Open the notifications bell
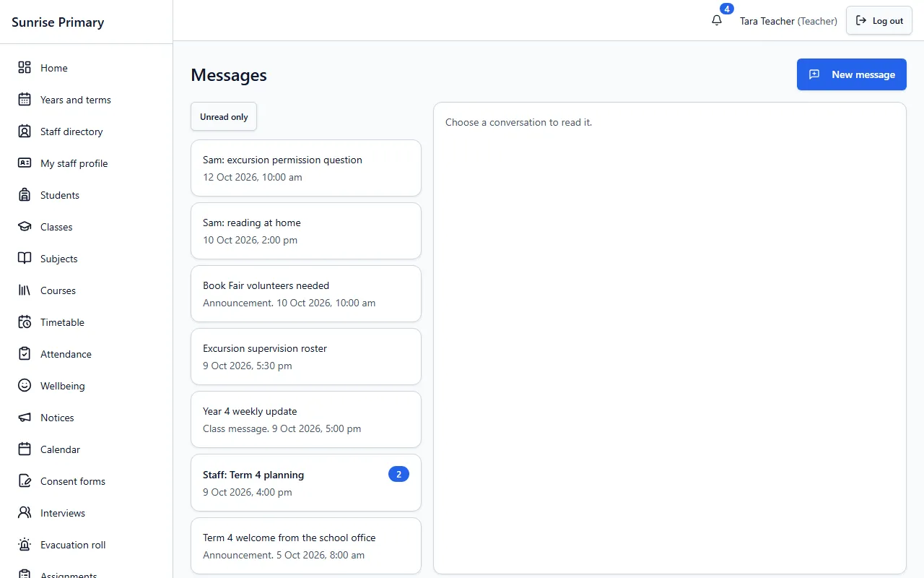The image size is (924, 578). (717, 21)
